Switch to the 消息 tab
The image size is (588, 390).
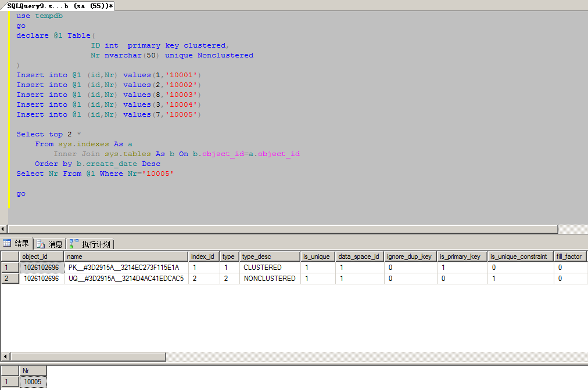(55, 244)
